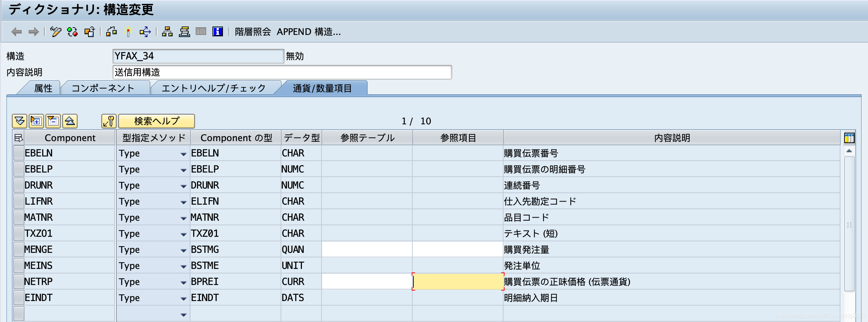Toggle Display/Change mode with the pencil icon
This screenshot has width=868, height=322.
point(56,32)
